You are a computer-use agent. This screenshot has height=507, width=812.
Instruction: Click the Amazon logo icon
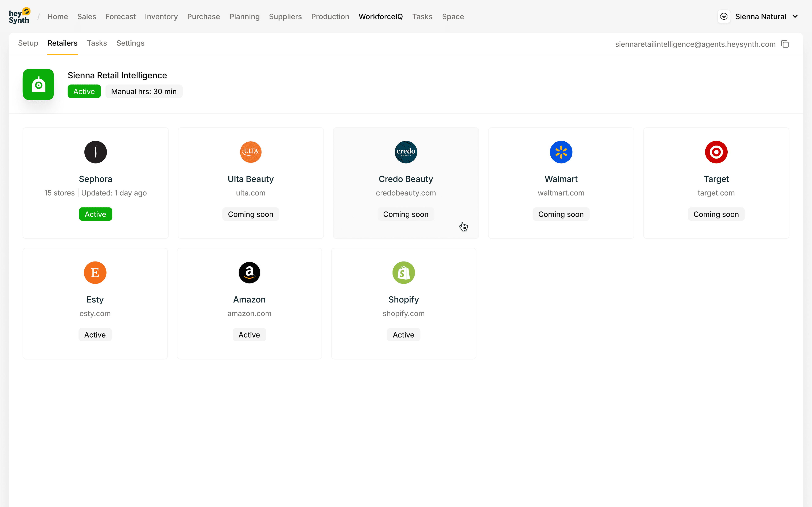249,273
